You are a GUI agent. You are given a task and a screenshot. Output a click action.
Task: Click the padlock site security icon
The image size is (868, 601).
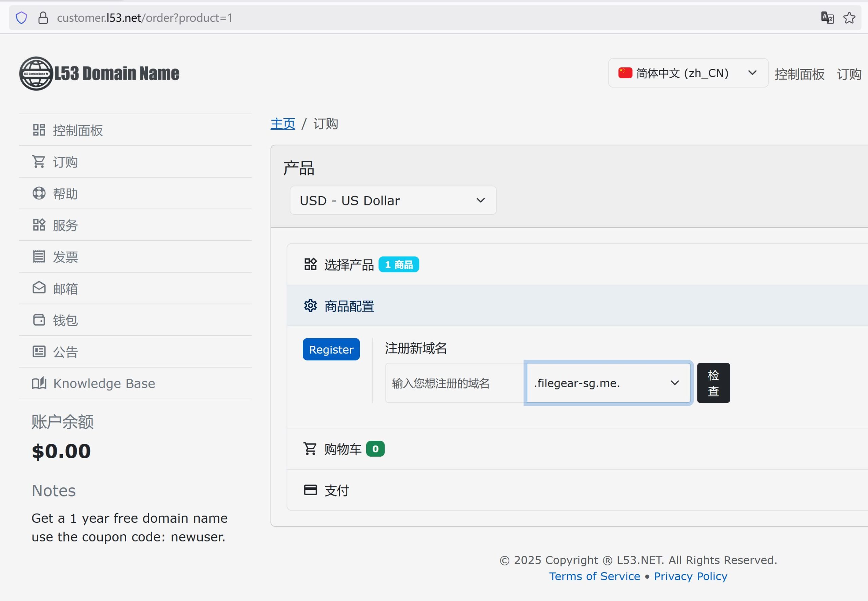click(x=43, y=18)
